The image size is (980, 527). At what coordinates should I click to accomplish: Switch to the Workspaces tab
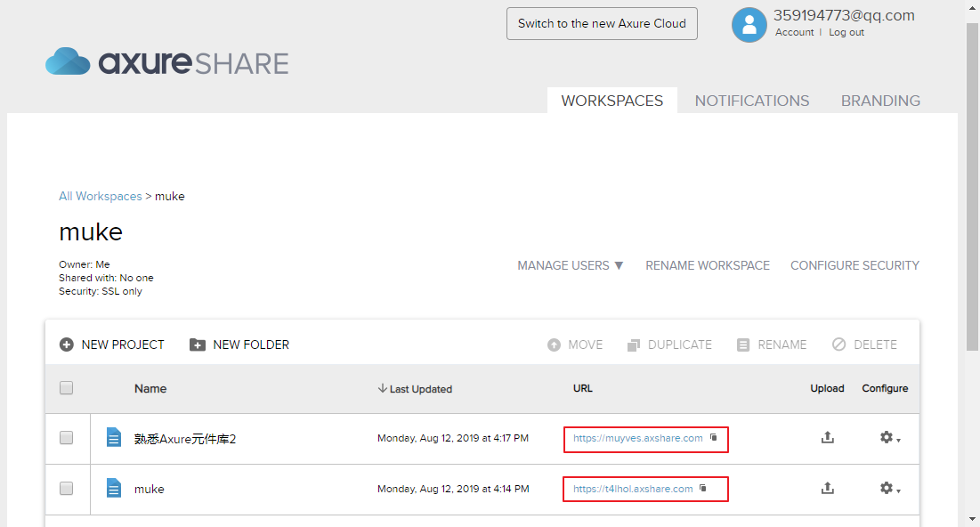pyautogui.click(x=611, y=101)
